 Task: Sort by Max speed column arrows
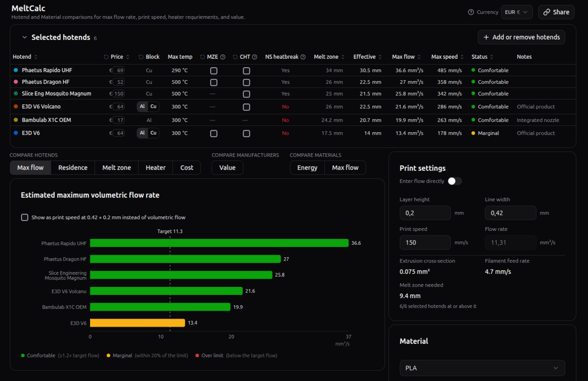462,57
